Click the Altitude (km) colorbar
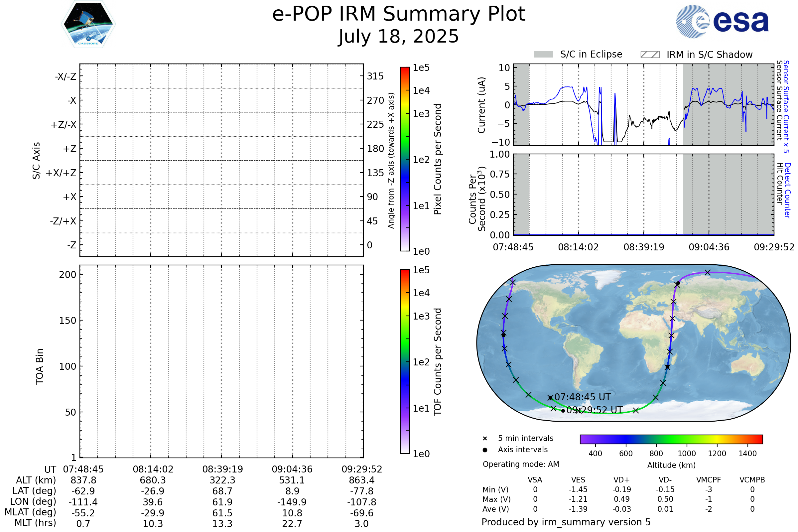The height and width of the screenshot is (532, 798). click(x=671, y=439)
